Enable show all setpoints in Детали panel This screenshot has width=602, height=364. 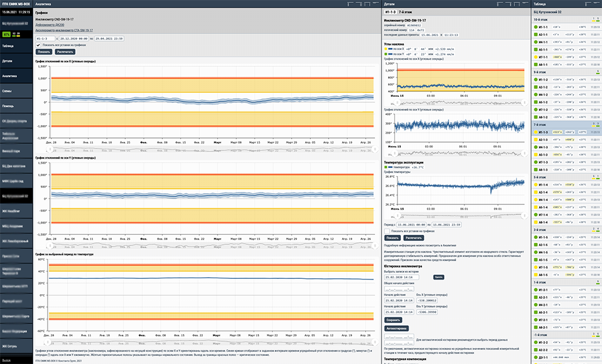pyautogui.click(x=387, y=231)
